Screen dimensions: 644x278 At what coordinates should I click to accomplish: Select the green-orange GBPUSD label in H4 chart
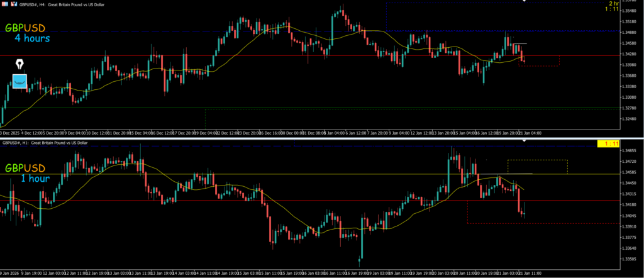[25, 28]
